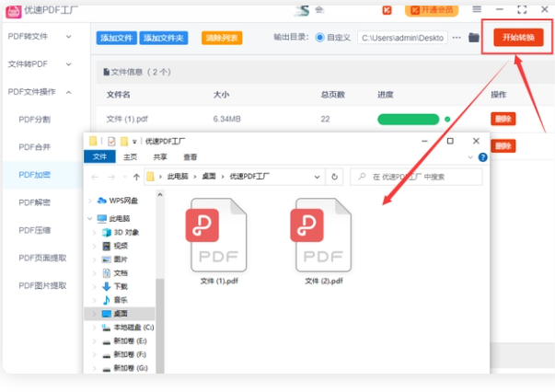Expand the PDF转文件 sidebar section
555x392 pixels.
(x=69, y=37)
